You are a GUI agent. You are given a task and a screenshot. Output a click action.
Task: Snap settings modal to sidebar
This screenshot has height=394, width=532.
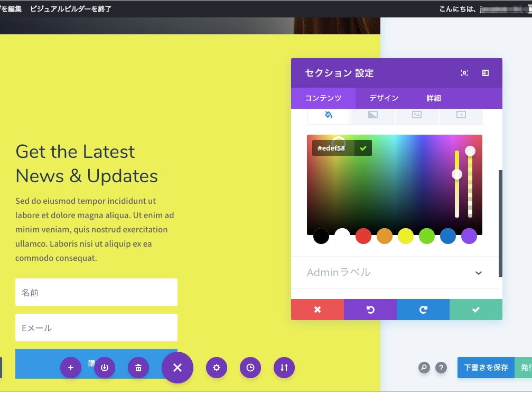[486, 73]
